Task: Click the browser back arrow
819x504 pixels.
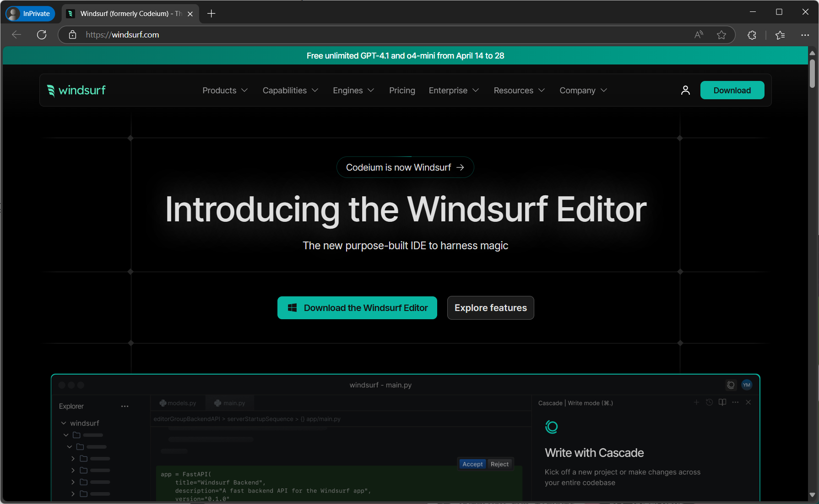Action: [16, 35]
